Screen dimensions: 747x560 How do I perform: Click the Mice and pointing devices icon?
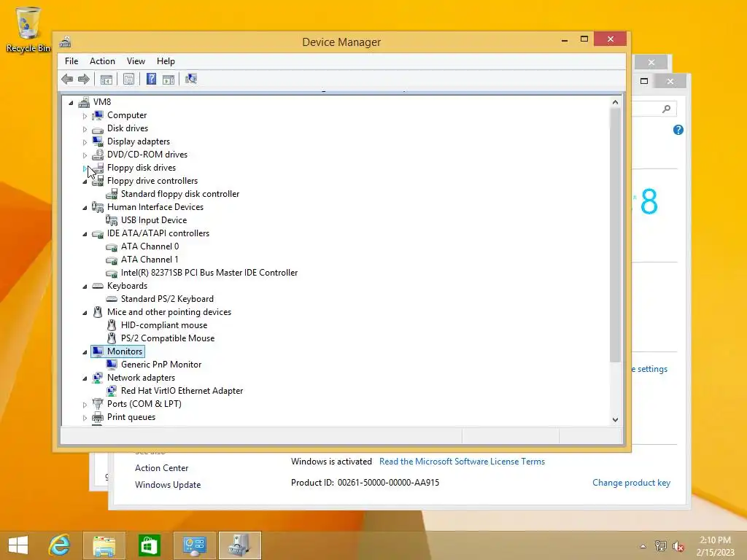click(98, 312)
